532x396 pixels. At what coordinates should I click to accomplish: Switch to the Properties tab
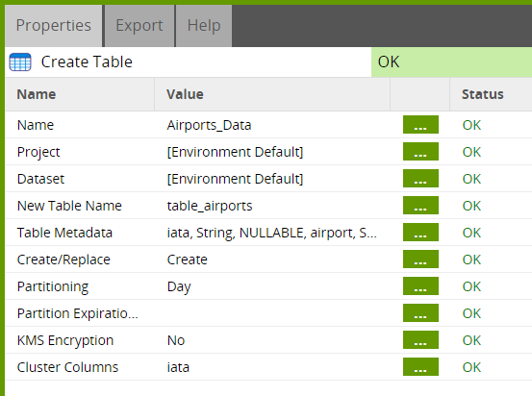click(x=53, y=26)
